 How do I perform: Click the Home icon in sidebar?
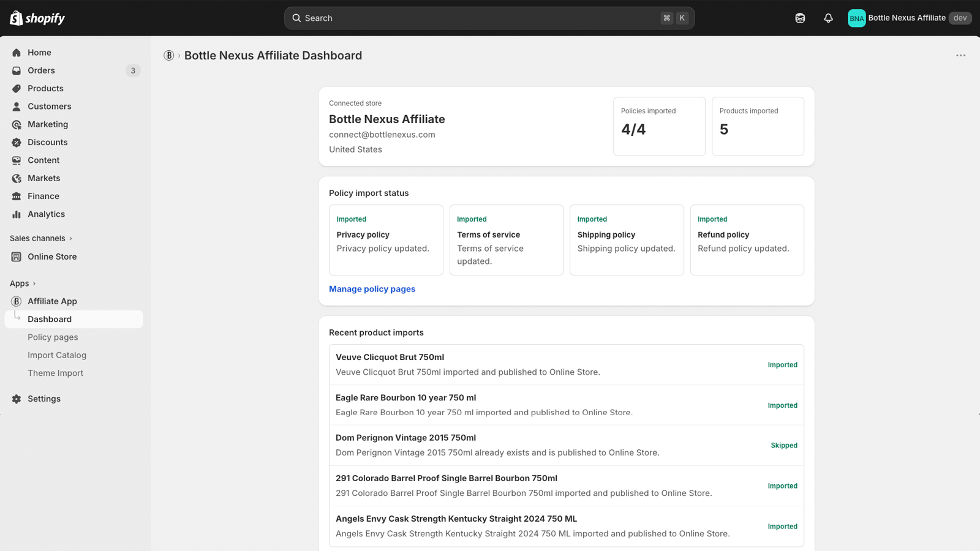(17, 53)
